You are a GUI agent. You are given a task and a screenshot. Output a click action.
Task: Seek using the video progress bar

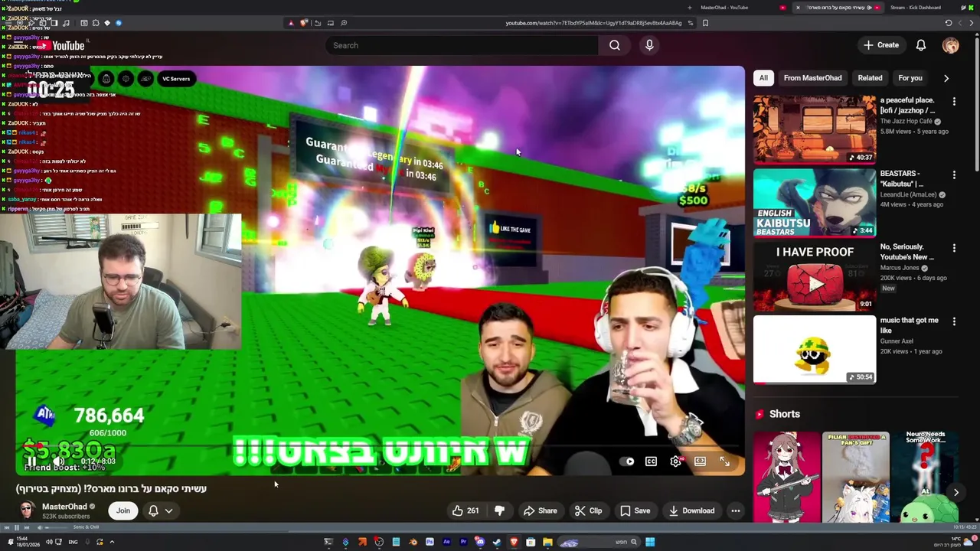click(x=379, y=446)
